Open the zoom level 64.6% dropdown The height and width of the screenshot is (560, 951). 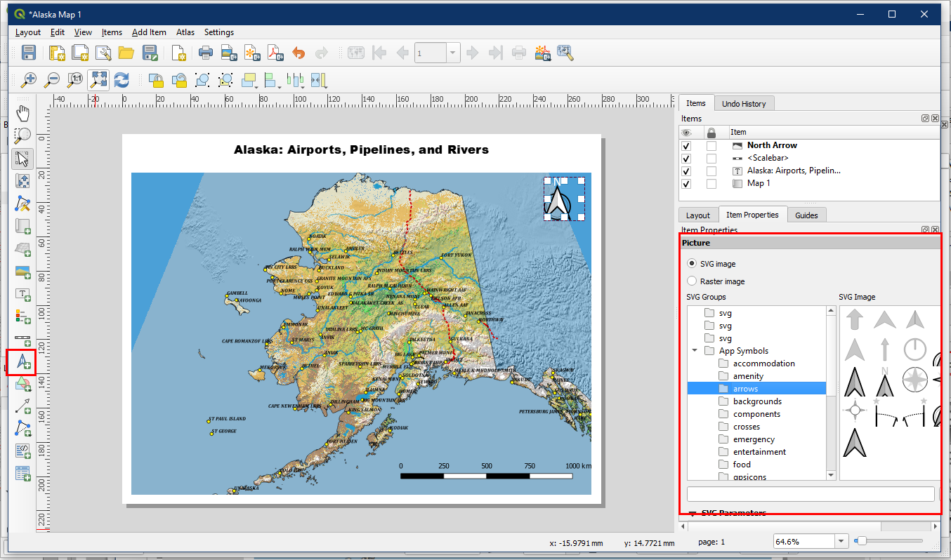click(x=841, y=541)
